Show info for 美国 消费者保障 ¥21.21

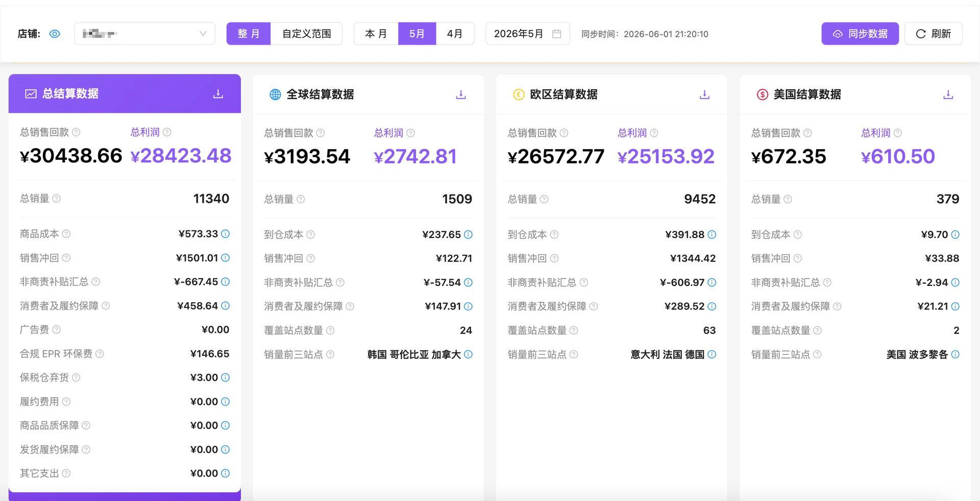[955, 306]
